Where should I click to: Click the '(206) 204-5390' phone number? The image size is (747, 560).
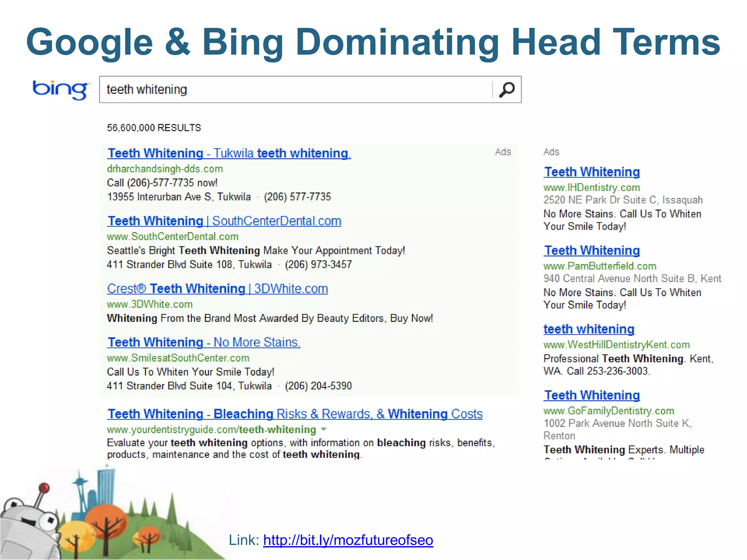tap(318, 386)
